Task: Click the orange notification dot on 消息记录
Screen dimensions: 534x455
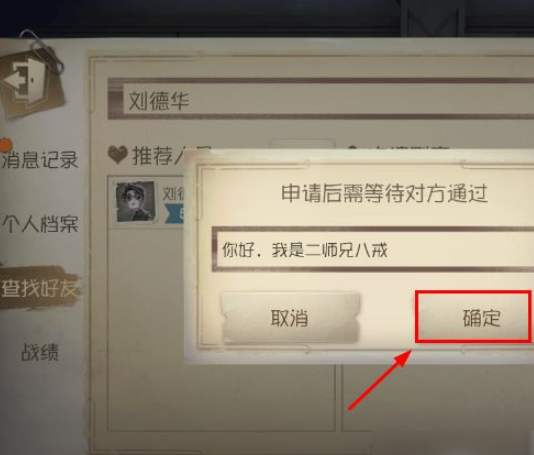Action: point(5,145)
